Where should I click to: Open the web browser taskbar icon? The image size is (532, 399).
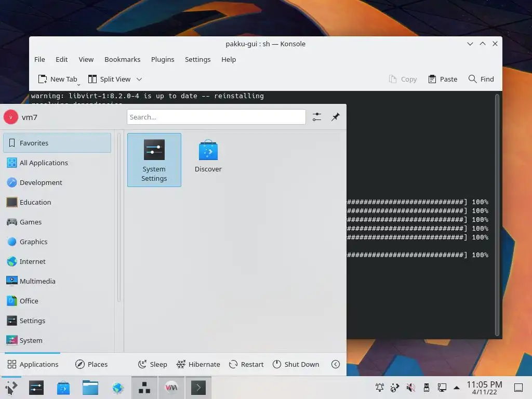point(118,388)
